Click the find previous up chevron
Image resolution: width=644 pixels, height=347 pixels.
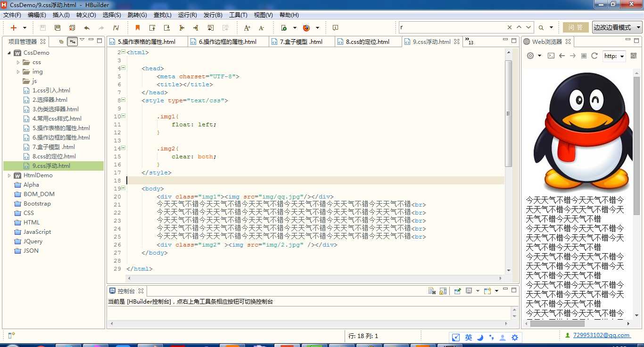pyautogui.click(x=519, y=27)
